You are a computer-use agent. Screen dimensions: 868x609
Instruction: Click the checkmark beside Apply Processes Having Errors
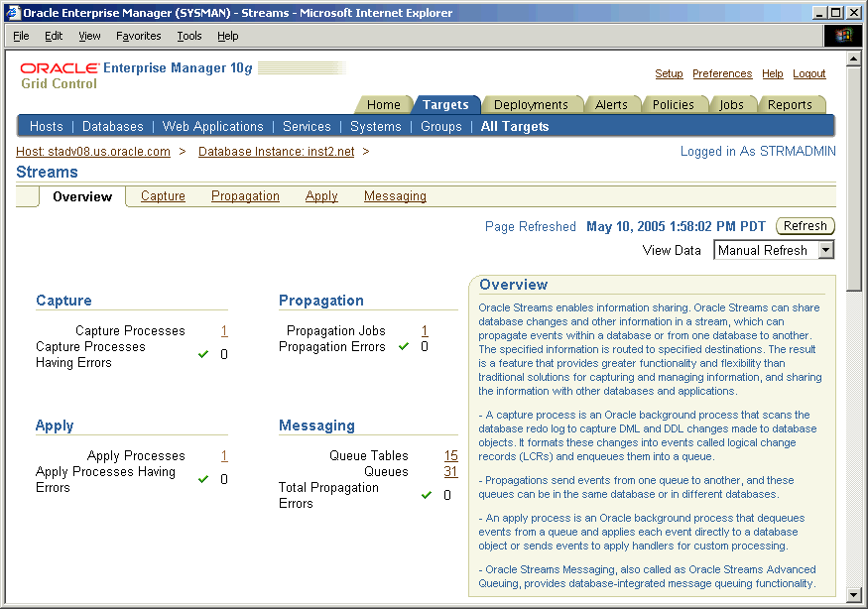click(x=203, y=479)
